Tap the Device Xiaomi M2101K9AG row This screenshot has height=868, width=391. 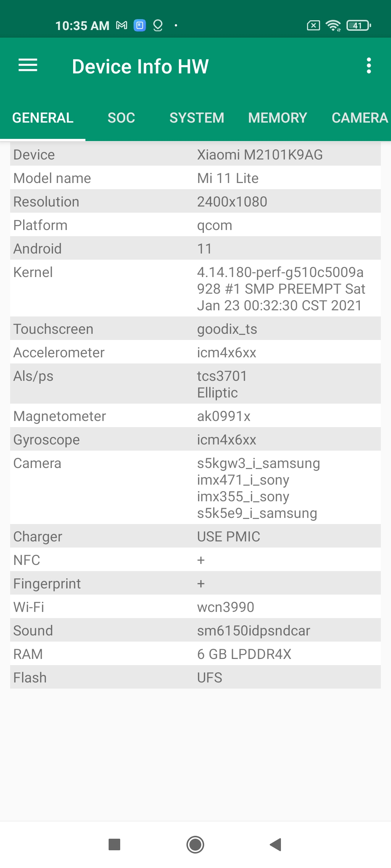click(x=195, y=155)
